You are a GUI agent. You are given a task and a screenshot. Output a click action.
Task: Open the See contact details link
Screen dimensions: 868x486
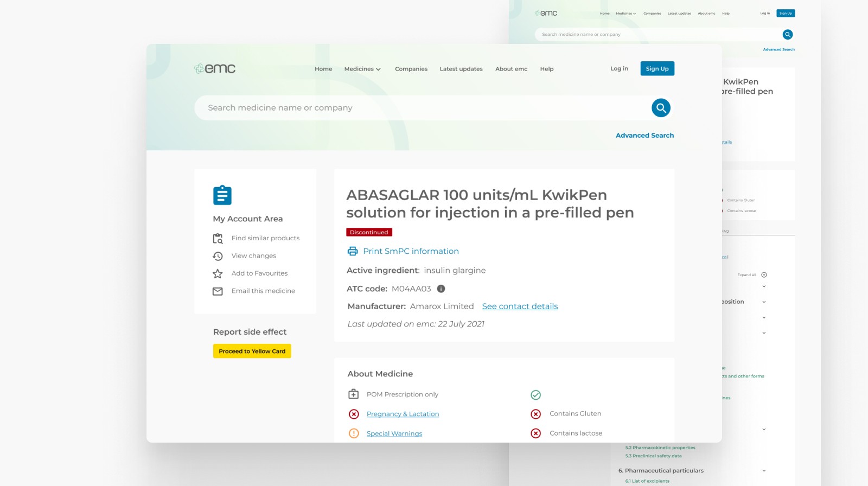click(520, 306)
